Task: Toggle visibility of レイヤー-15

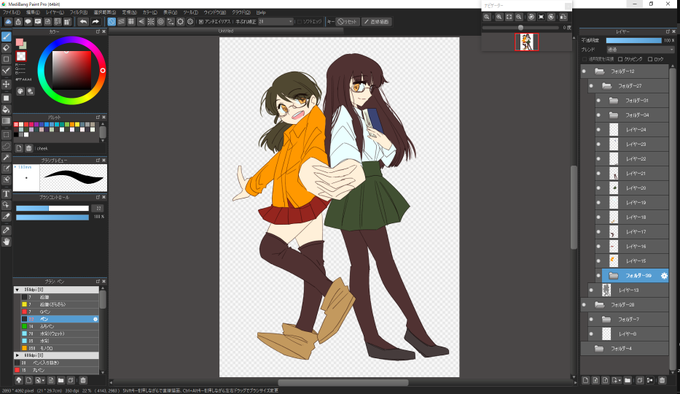Action: [x=598, y=261]
